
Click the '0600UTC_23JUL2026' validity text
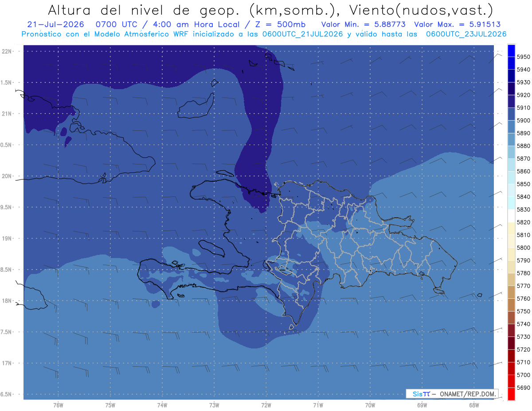[x=466, y=34]
